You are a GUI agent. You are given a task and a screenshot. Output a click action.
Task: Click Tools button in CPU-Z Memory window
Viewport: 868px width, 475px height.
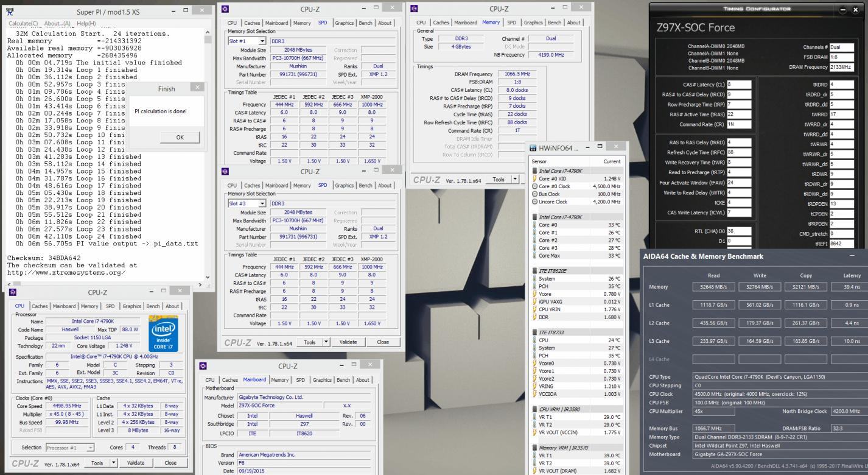point(499,180)
